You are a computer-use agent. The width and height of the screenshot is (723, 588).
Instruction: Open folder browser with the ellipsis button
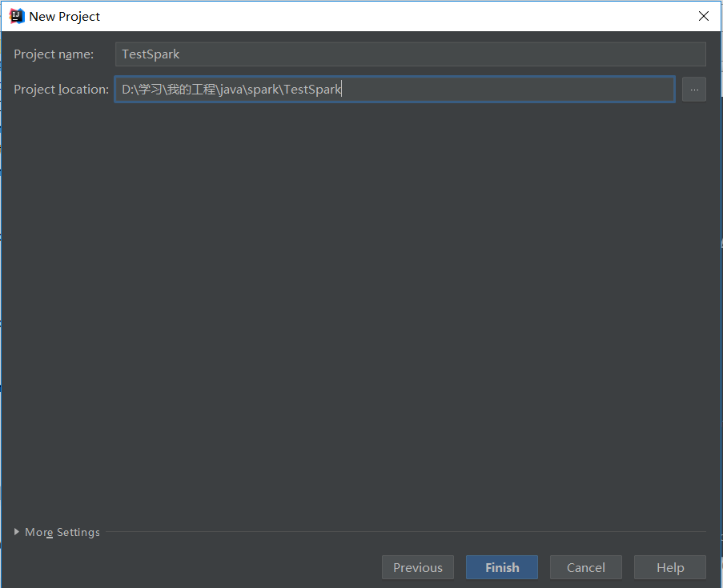point(694,90)
